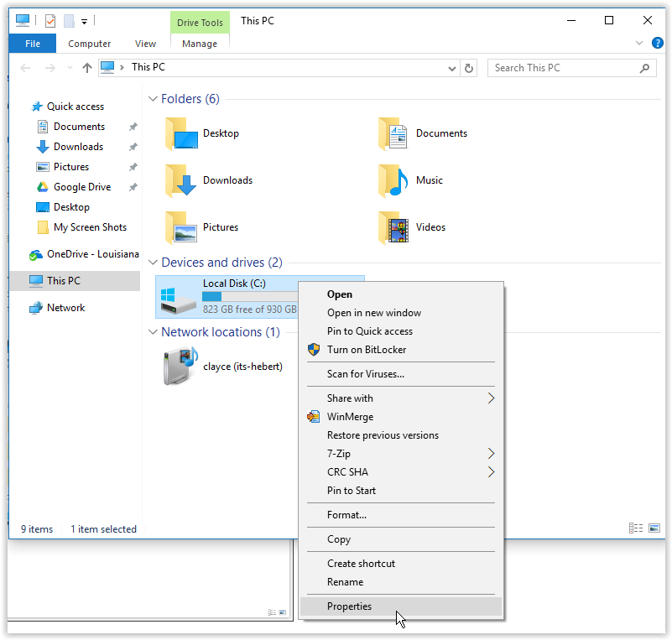
Task: Select Google Drive in Quick access
Action: click(x=82, y=187)
